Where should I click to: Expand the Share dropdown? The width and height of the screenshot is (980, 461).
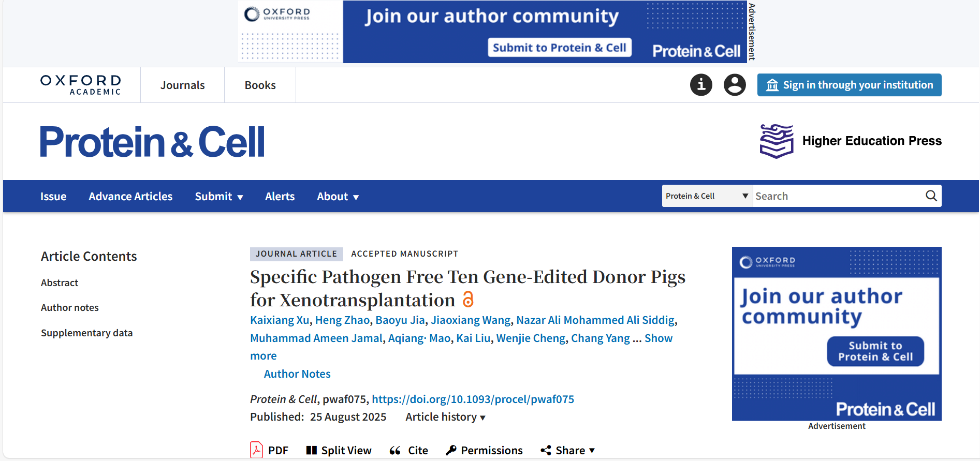tap(568, 450)
